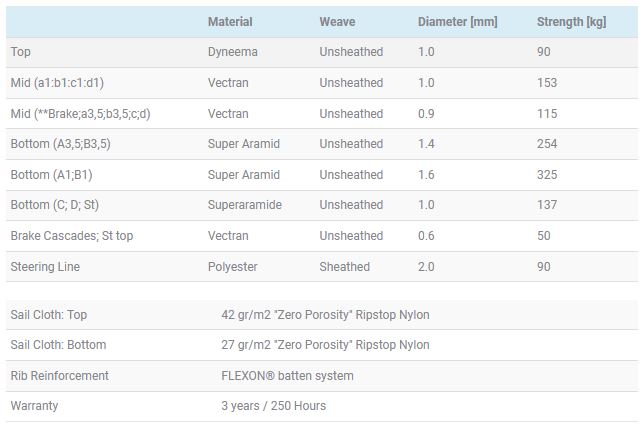Screen dimensions: 643x428
Task: Click the Steering Line row label
Action: click(x=45, y=267)
